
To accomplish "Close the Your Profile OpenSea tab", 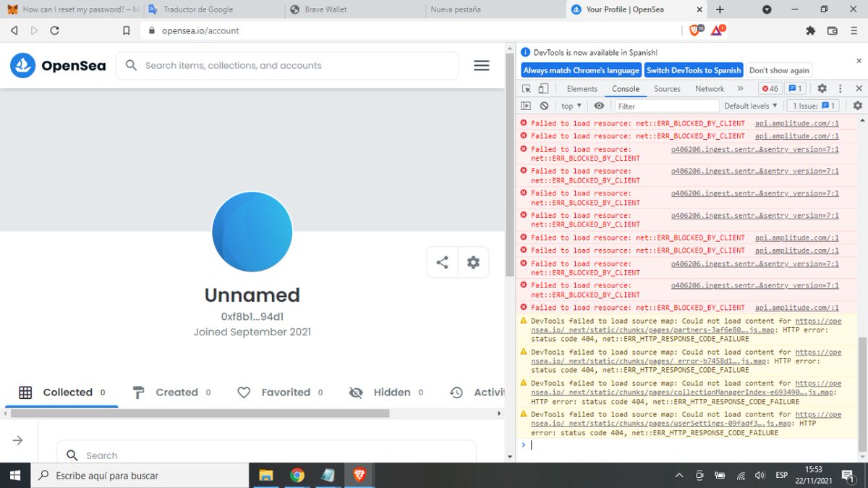I will click(x=699, y=9).
